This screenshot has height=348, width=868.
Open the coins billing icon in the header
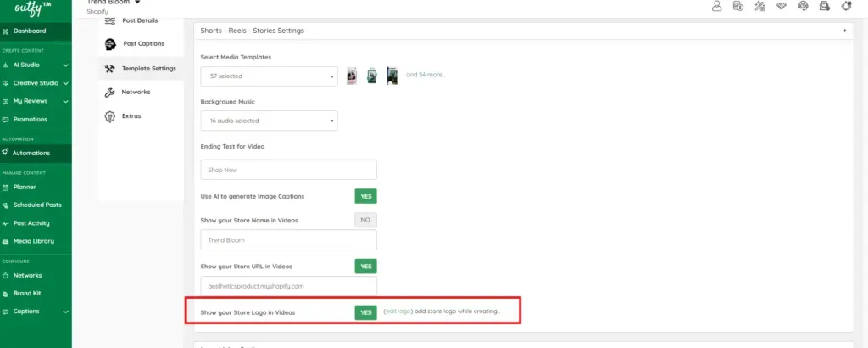tap(738, 6)
